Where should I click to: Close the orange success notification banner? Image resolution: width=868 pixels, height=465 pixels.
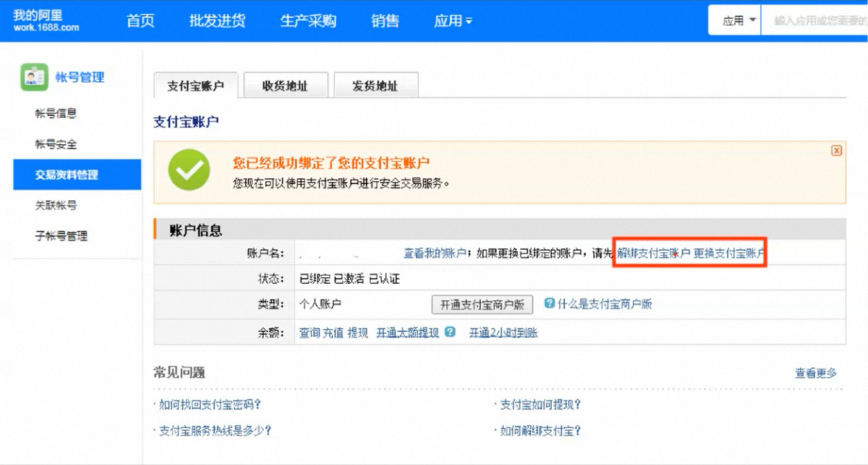pos(836,150)
